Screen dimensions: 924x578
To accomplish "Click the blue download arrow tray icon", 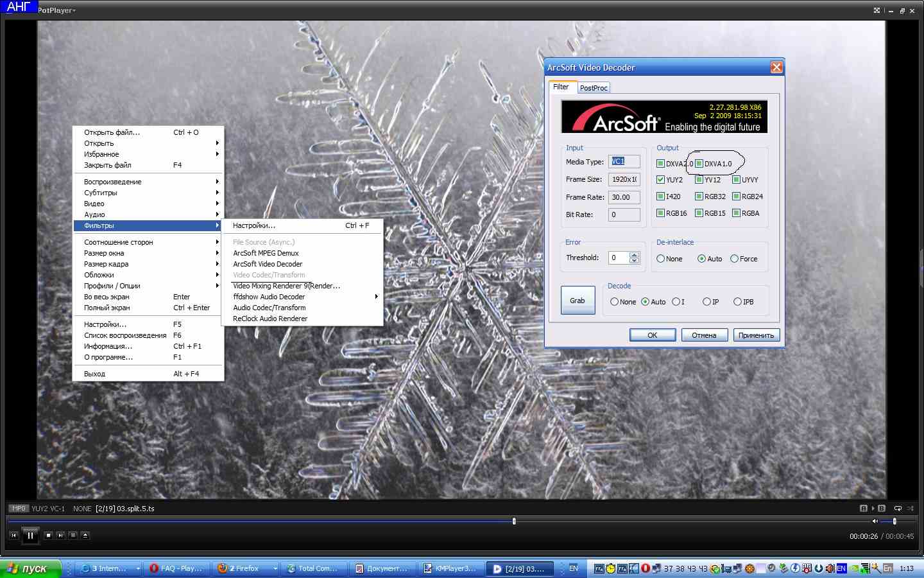I will [818, 568].
